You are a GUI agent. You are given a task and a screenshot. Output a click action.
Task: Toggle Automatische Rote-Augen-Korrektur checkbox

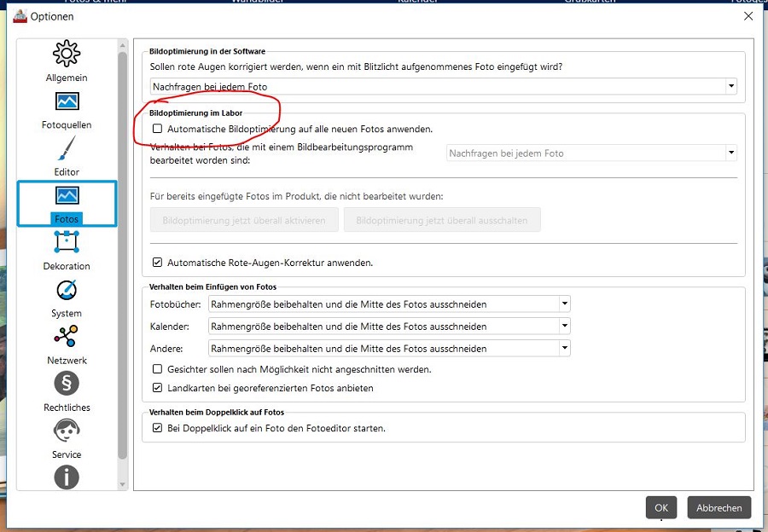[x=157, y=263]
